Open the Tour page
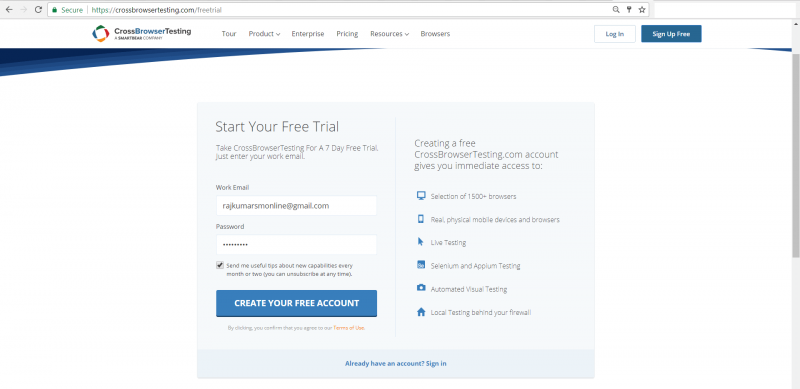Image resolution: width=800 pixels, height=389 pixels. [229, 34]
